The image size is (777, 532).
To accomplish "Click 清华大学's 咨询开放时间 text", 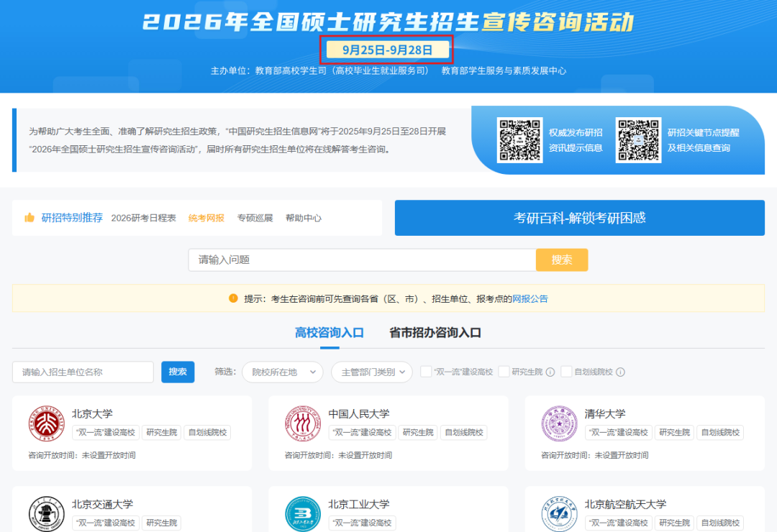I will tap(595, 455).
